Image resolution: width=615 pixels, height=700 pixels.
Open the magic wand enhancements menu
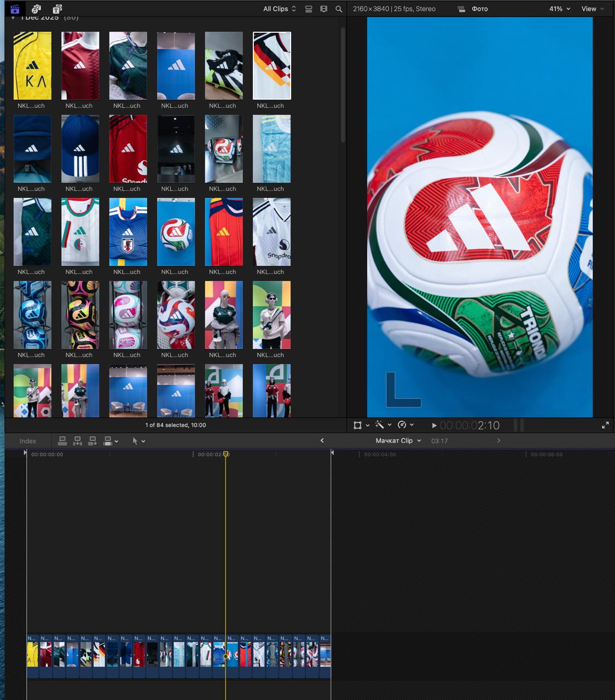tap(379, 425)
